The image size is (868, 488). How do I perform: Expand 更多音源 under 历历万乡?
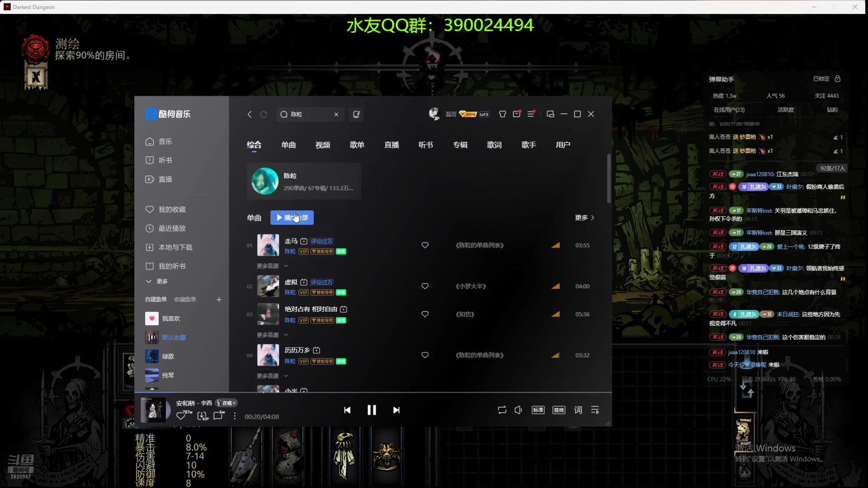point(273,376)
